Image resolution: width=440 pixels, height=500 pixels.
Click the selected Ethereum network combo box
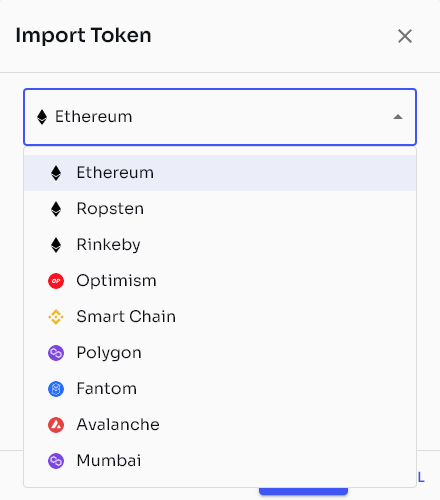220,117
